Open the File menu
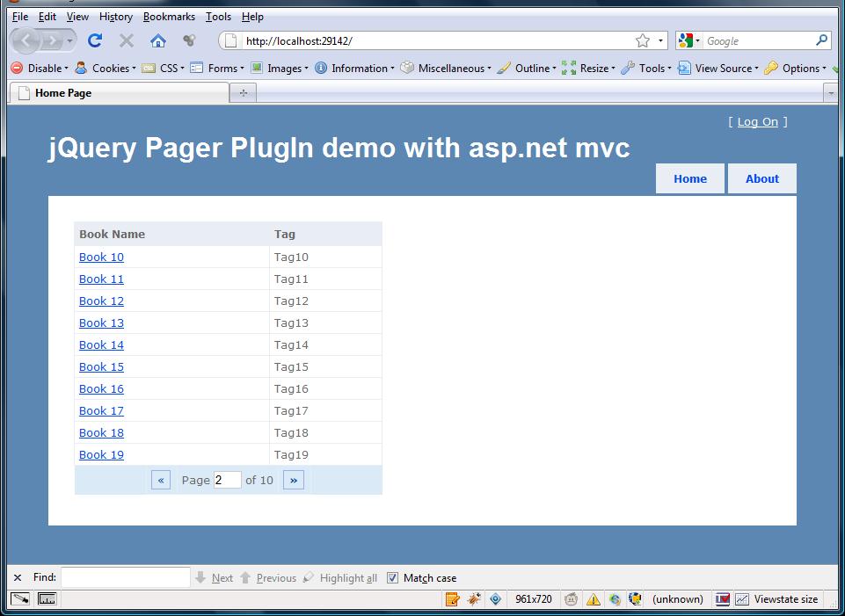 tap(20, 17)
